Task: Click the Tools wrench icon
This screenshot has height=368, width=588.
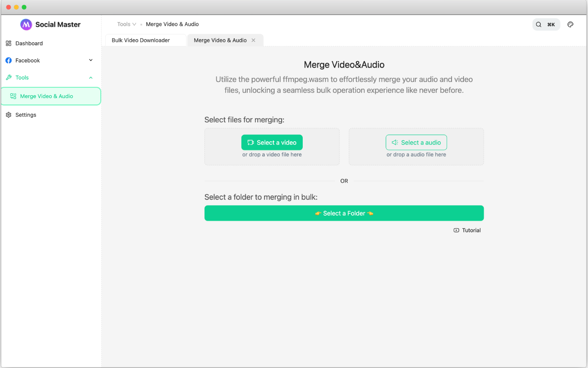Action: (x=8, y=78)
